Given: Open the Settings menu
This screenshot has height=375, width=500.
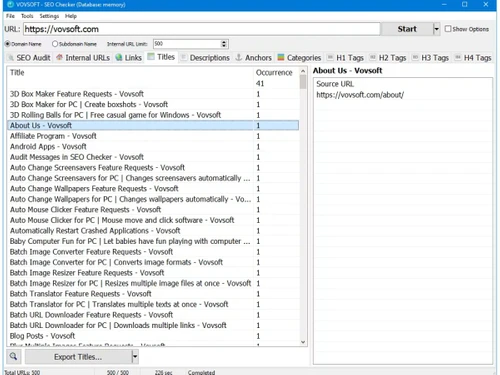Looking at the screenshot, I should coord(49,16).
